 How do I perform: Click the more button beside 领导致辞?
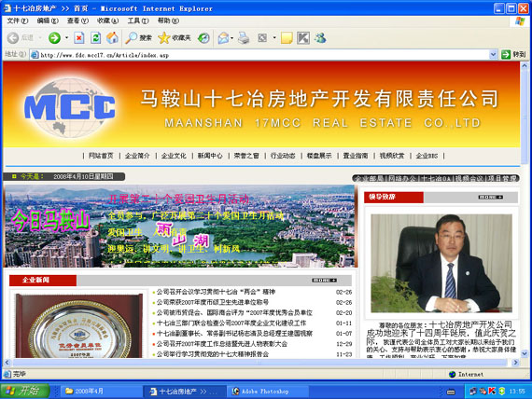(491, 197)
